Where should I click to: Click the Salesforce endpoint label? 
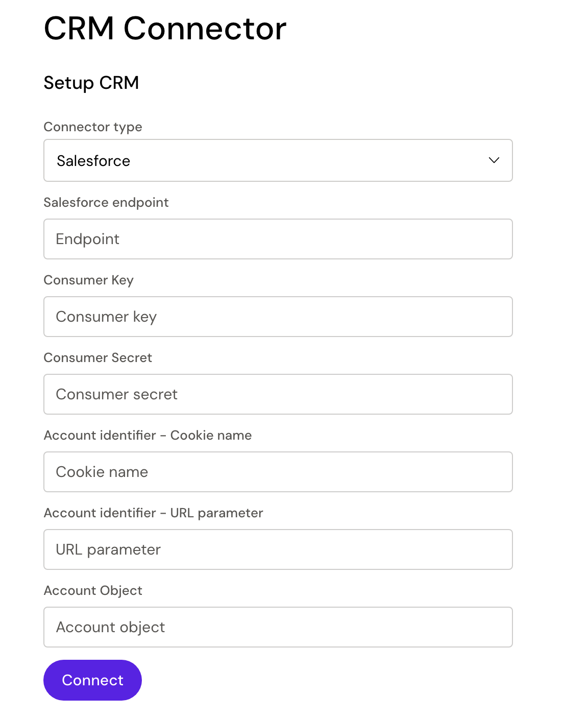(x=106, y=202)
